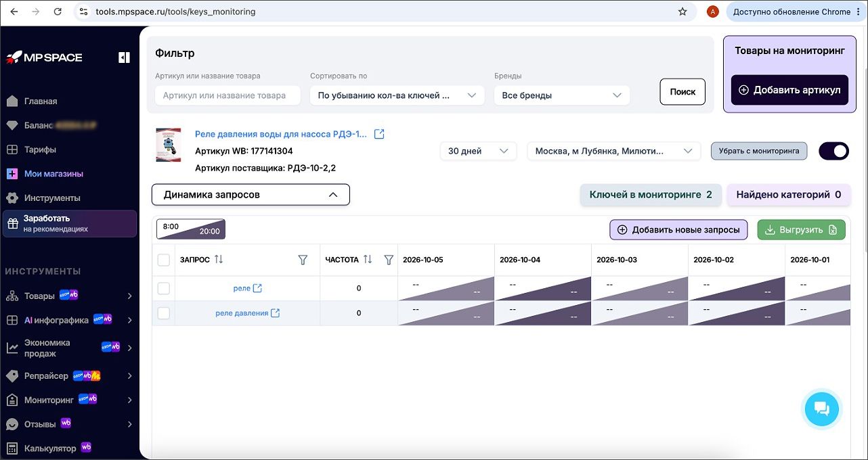Screen dimensions: 868x460
Task: Open the 'Реле давления воды для насоса' product link
Action: click(281, 134)
